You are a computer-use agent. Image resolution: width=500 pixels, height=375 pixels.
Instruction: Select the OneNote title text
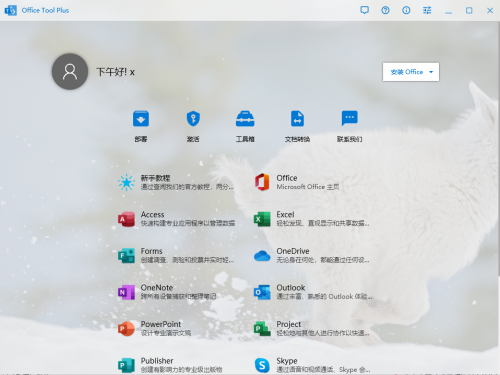point(157,288)
